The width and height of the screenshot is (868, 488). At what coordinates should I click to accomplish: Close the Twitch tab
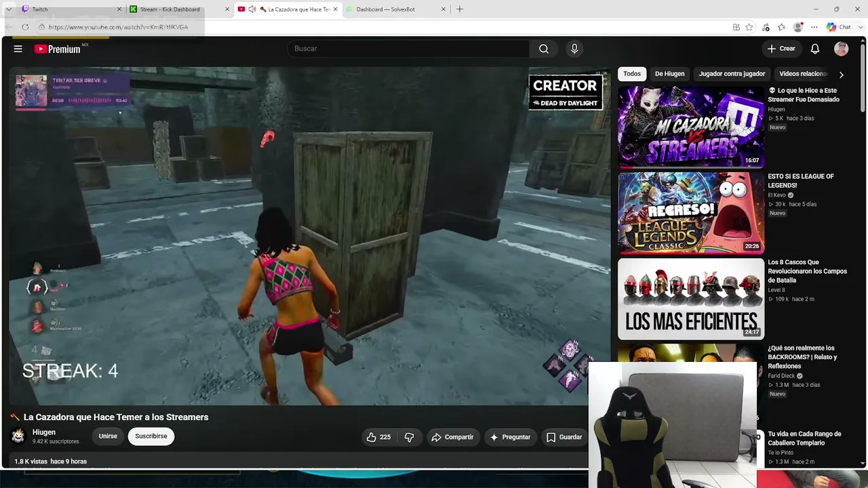pos(119,9)
